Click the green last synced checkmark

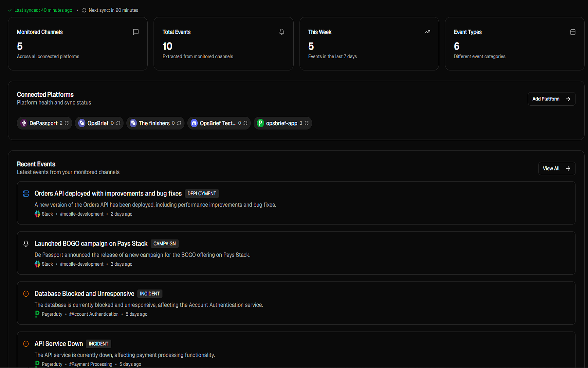10,10
